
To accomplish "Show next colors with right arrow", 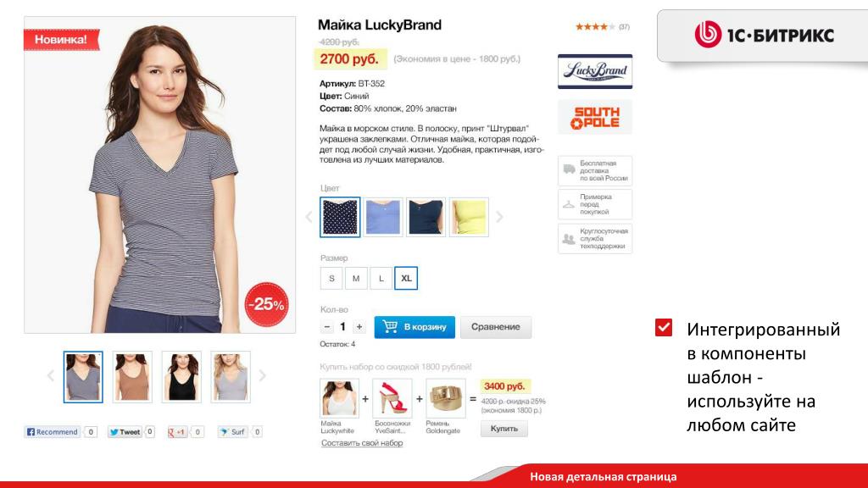I will 499,217.
